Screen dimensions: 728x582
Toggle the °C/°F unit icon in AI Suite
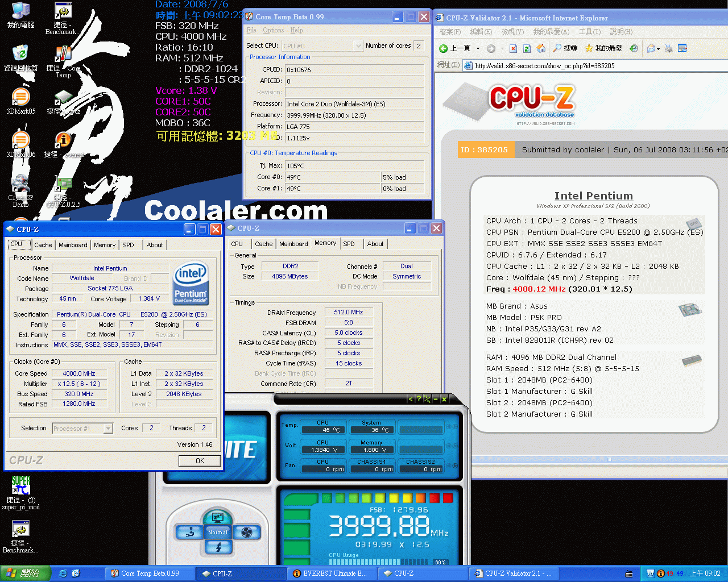(x=427, y=399)
